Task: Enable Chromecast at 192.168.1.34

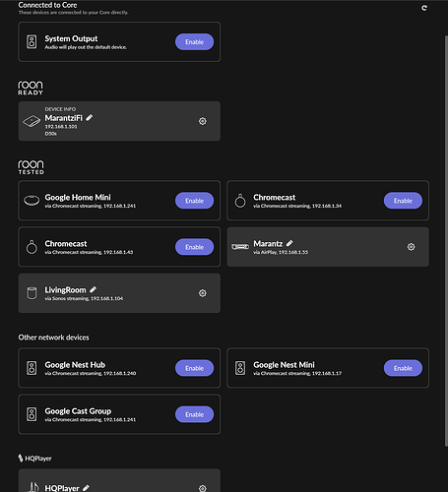Action: pyautogui.click(x=403, y=201)
